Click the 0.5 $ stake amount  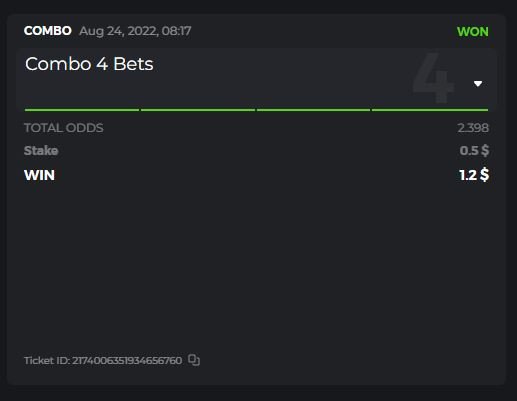click(x=474, y=151)
